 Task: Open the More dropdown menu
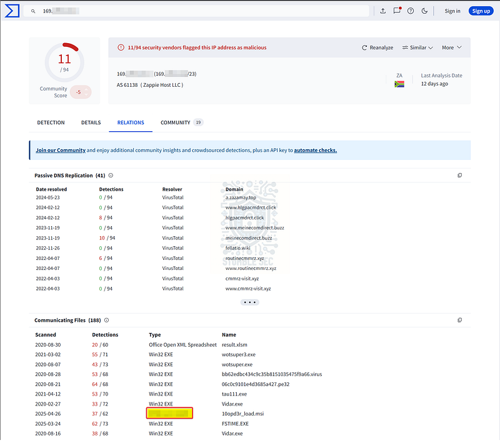coord(451,47)
